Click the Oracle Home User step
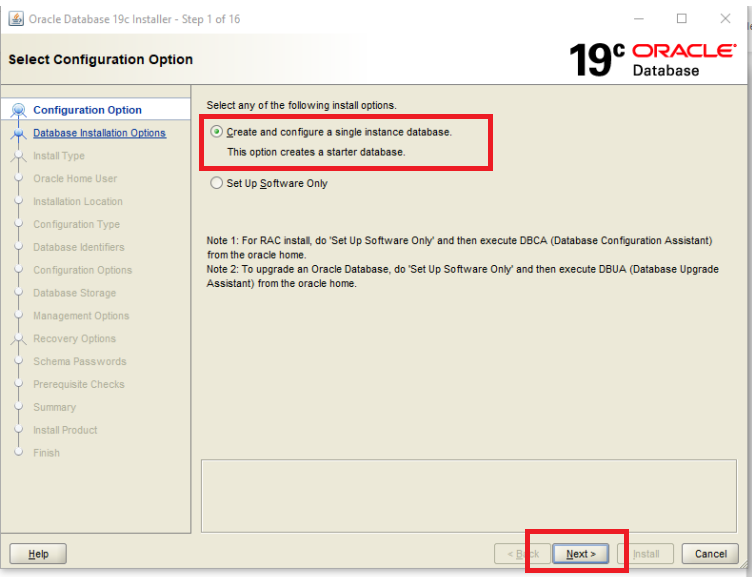 pos(75,179)
